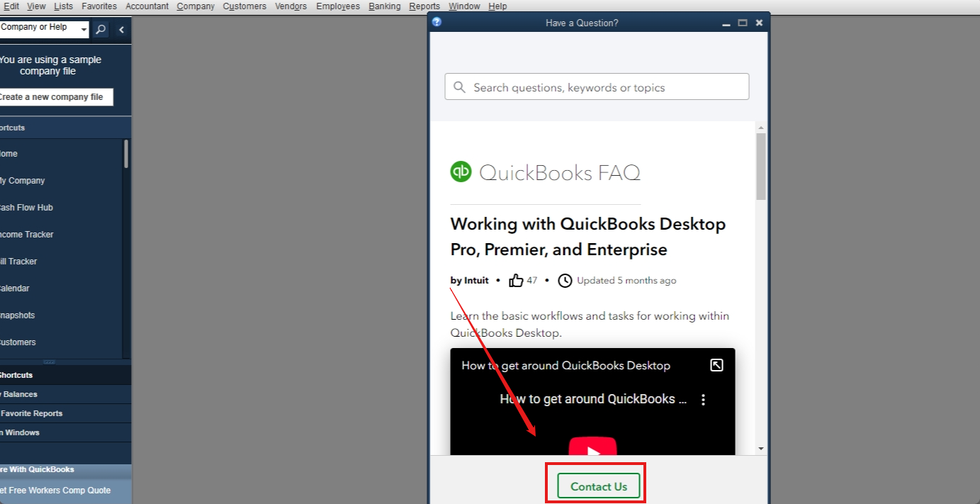Screen dimensions: 980x504
Task: Open the video three-dot options menu
Action: pyautogui.click(x=703, y=400)
